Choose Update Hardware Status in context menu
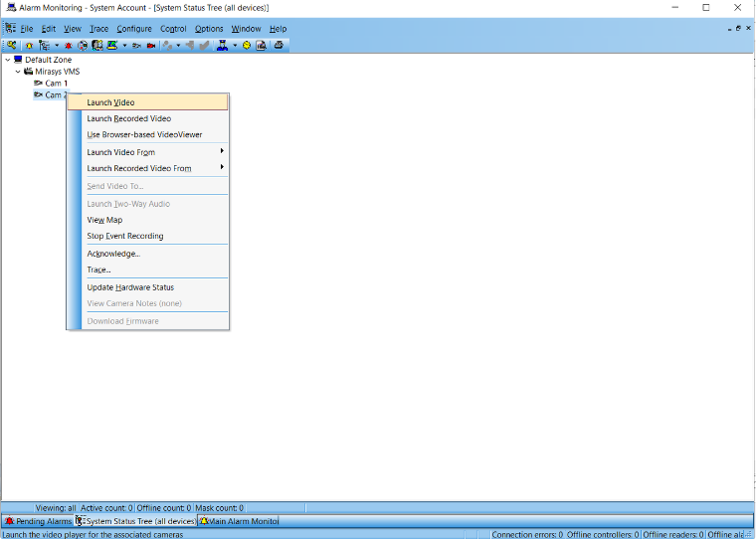The height and width of the screenshot is (540, 756). pos(129,287)
